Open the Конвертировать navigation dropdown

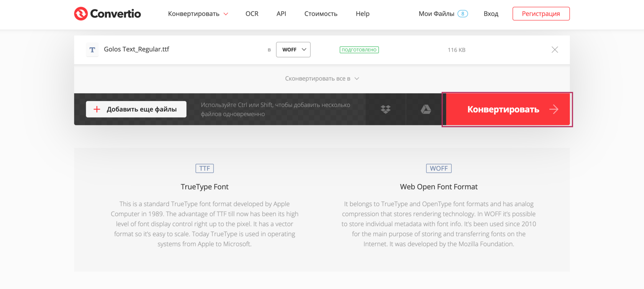pyautogui.click(x=198, y=14)
